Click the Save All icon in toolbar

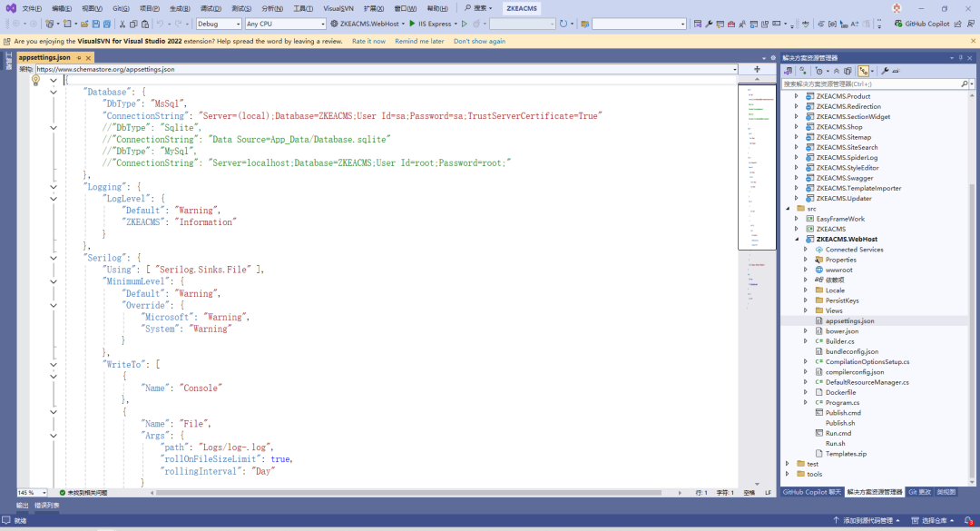tap(107, 24)
